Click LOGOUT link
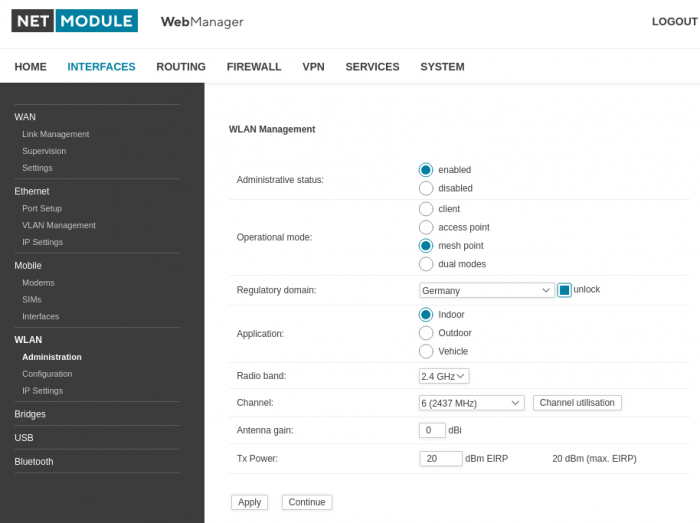This screenshot has height=523, width=700. 674,22
